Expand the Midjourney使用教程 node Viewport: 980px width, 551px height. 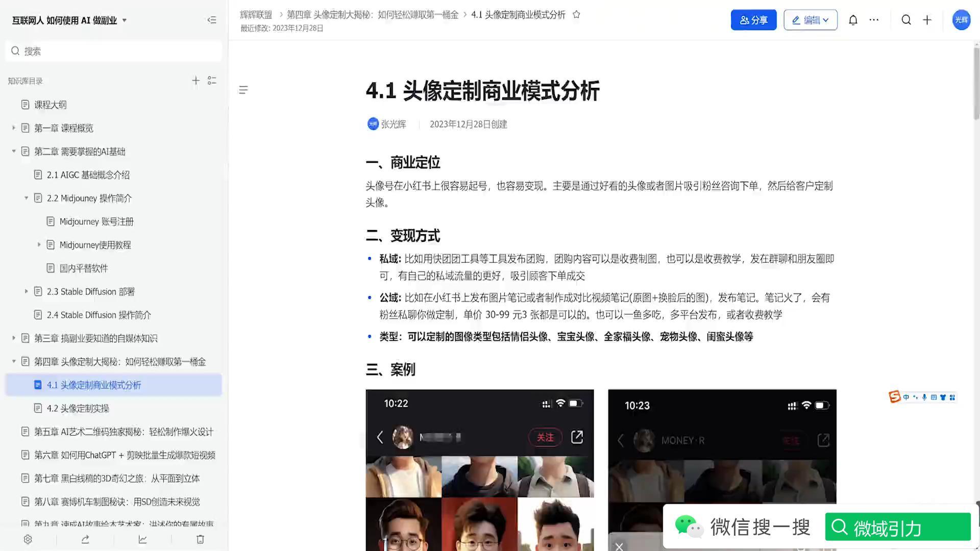pyautogui.click(x=39, y=245)
